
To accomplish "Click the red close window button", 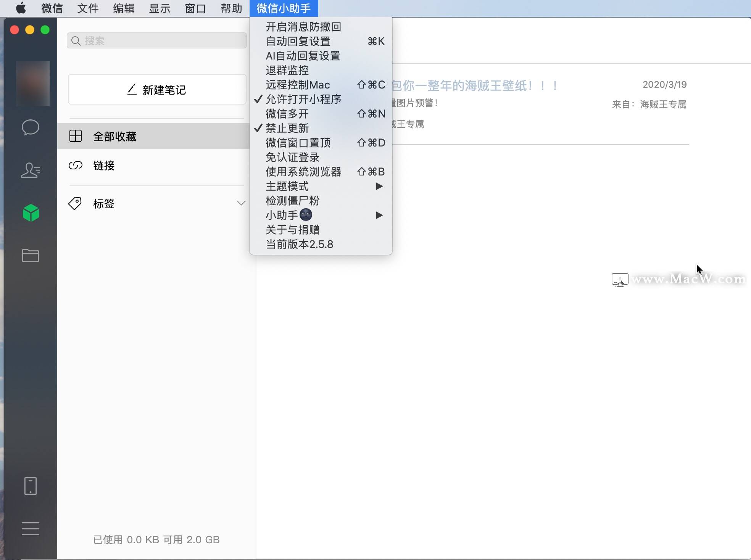I will 15,30.
